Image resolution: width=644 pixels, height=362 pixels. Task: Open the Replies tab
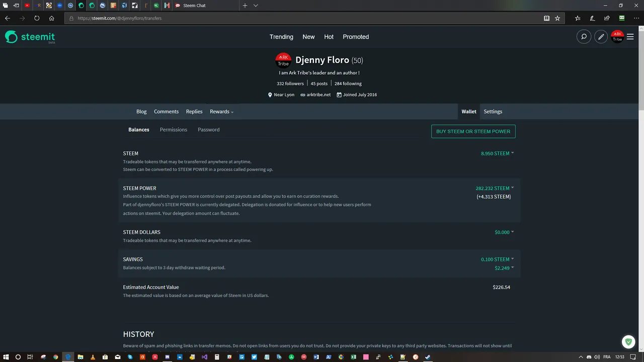click(x=194, y=112)
